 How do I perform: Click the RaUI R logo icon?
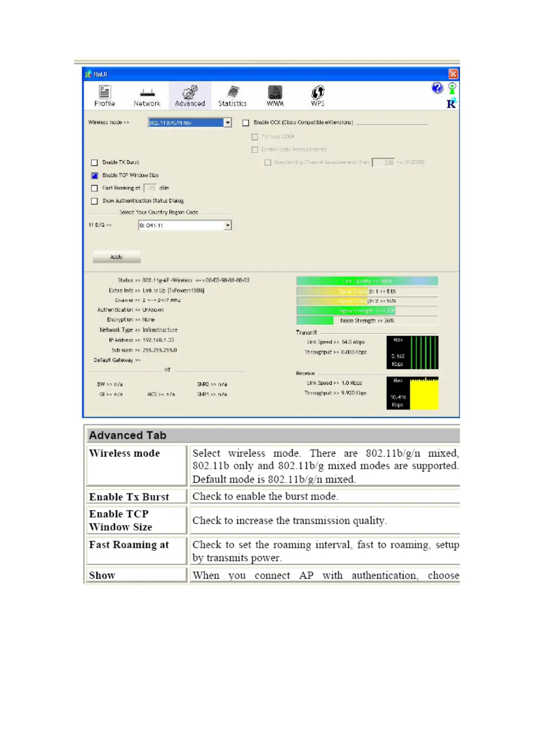pyautogui.click(x=451, y=104)
